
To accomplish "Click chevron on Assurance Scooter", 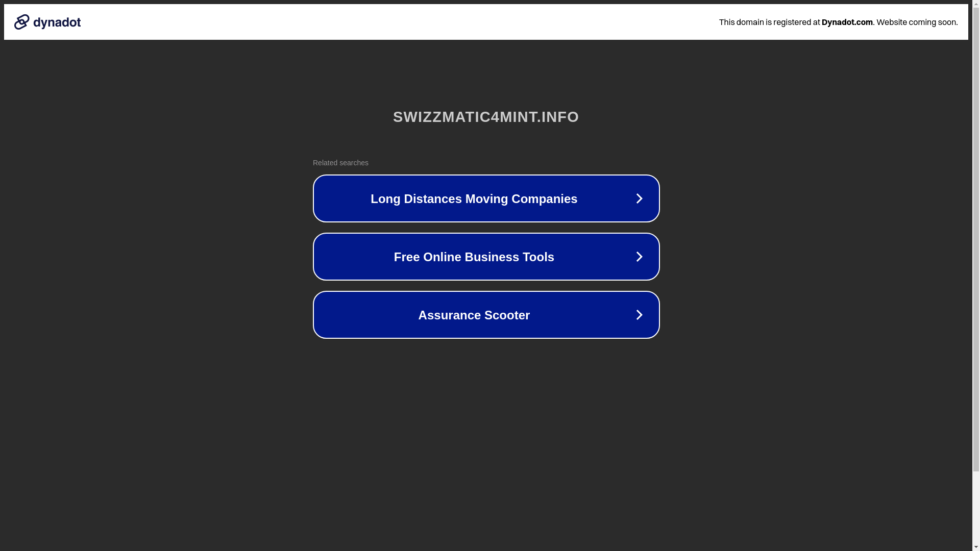I will pos(639,315).
